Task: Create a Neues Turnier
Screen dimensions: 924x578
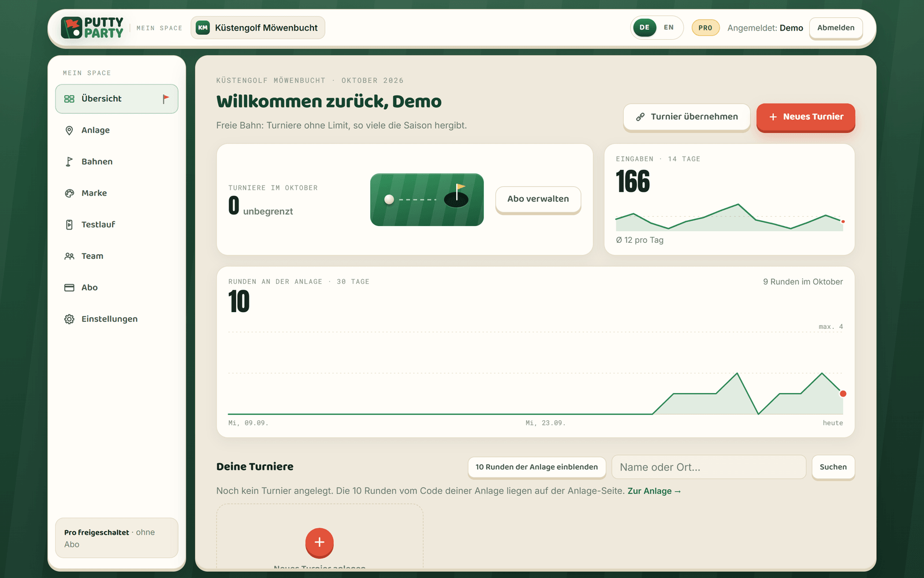Action: 806,117
